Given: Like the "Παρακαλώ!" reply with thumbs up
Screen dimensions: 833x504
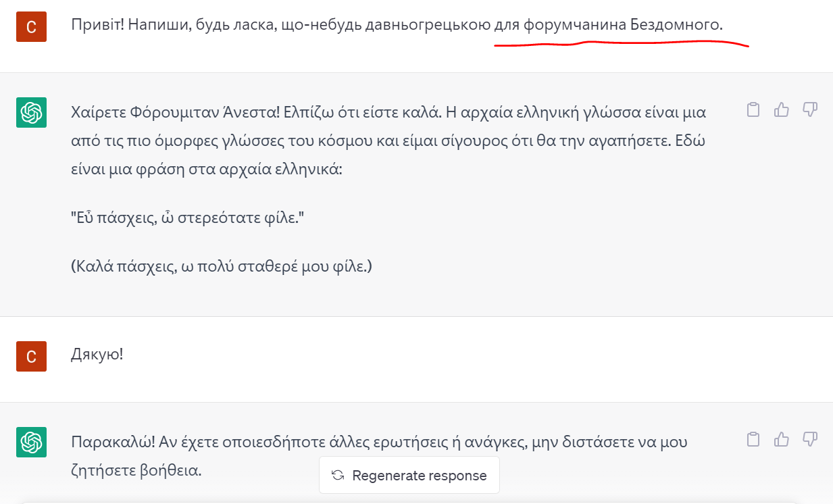Looking at the screenshot, I should 782,440.
